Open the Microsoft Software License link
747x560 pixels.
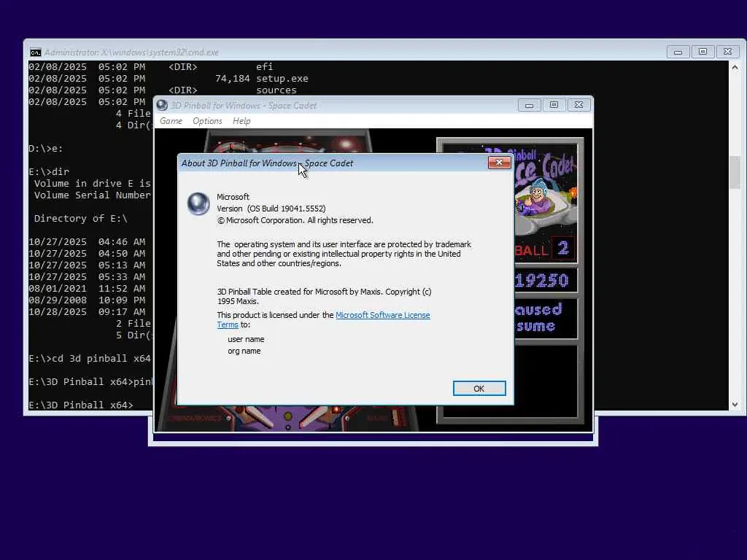click(x=382, y=315)
